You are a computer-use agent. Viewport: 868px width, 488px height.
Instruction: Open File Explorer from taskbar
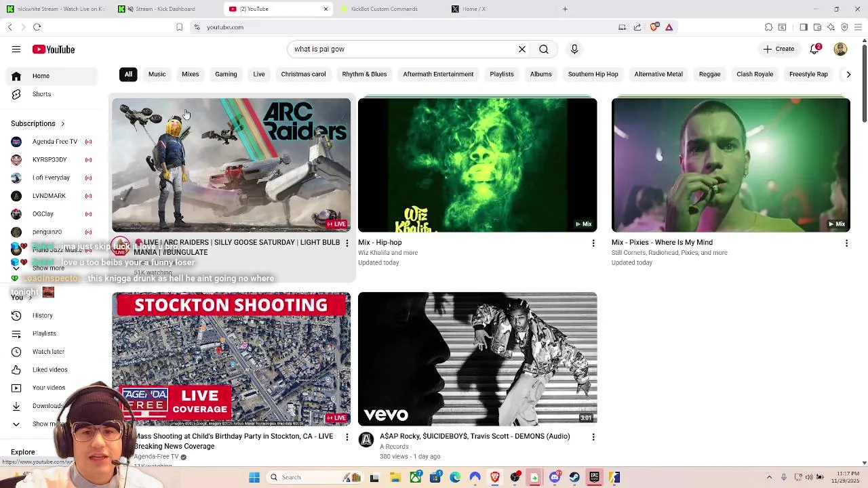click(395, 477)
